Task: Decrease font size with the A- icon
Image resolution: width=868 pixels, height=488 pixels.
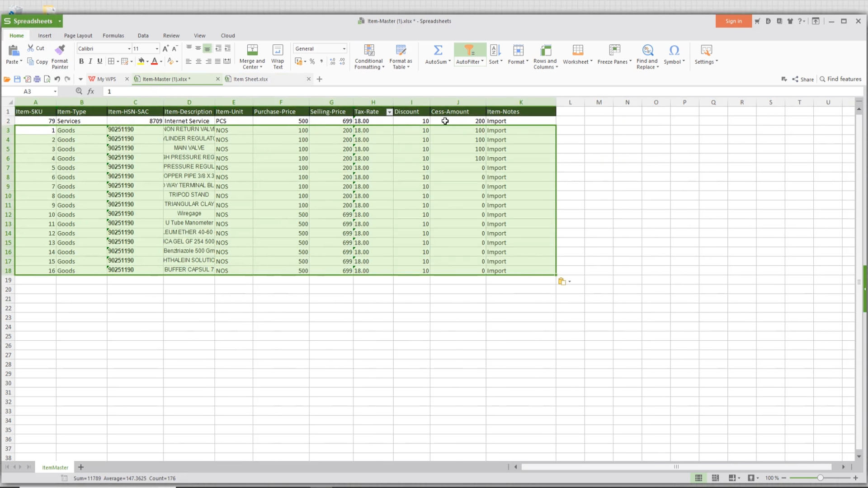Action: (175, 48)
